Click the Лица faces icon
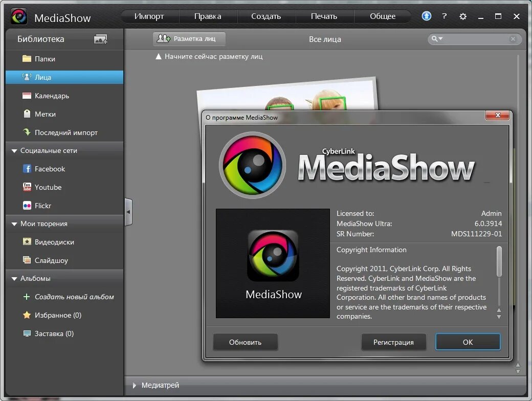Screen dimensions: 532x401 (27, 77)
